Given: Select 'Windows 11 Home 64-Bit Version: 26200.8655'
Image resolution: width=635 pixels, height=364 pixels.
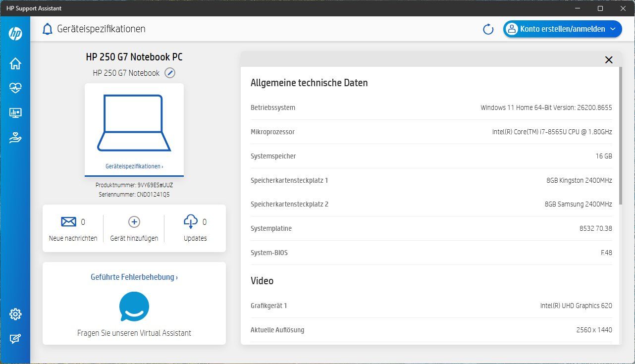Looking at the screenshot, I should [x=546, y=107].
